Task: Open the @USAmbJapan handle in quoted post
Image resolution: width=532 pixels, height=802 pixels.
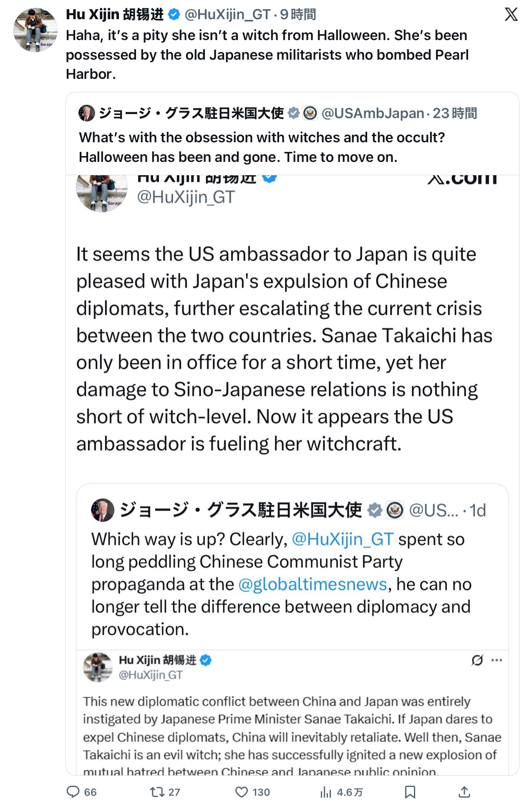Action: click(x=373, y=113)
